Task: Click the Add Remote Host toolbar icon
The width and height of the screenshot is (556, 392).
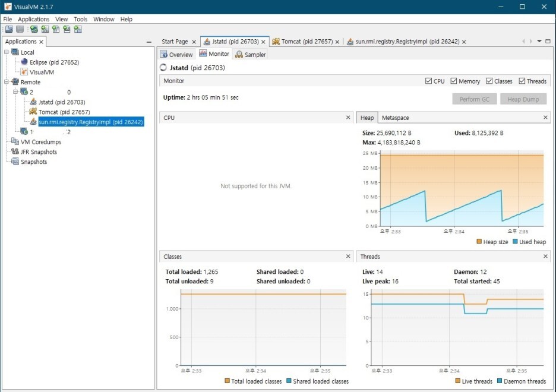Action: click(x=34, y=30)
